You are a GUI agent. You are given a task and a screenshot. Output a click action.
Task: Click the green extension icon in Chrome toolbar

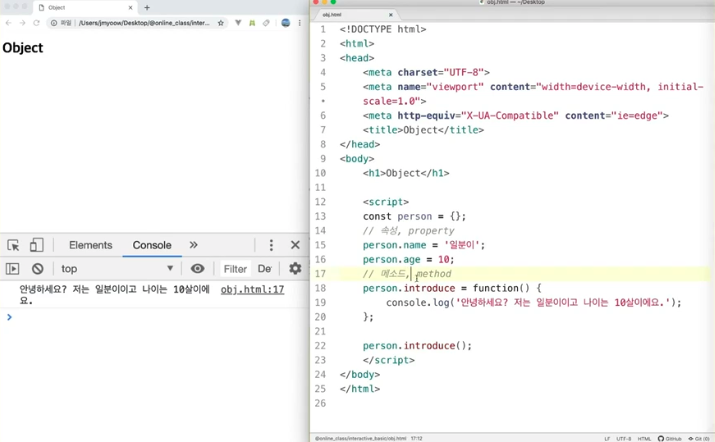(252, 23)
